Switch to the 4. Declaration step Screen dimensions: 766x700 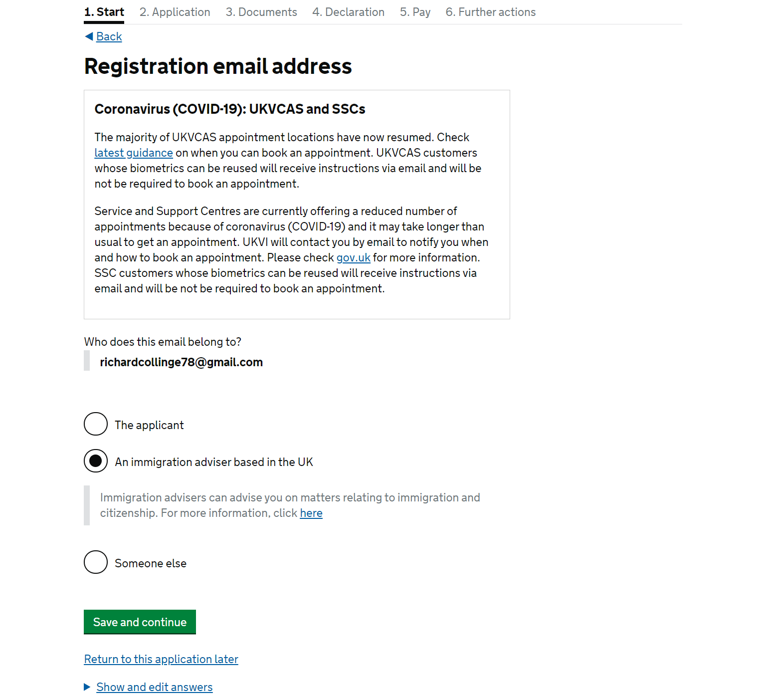pos(348,12)
